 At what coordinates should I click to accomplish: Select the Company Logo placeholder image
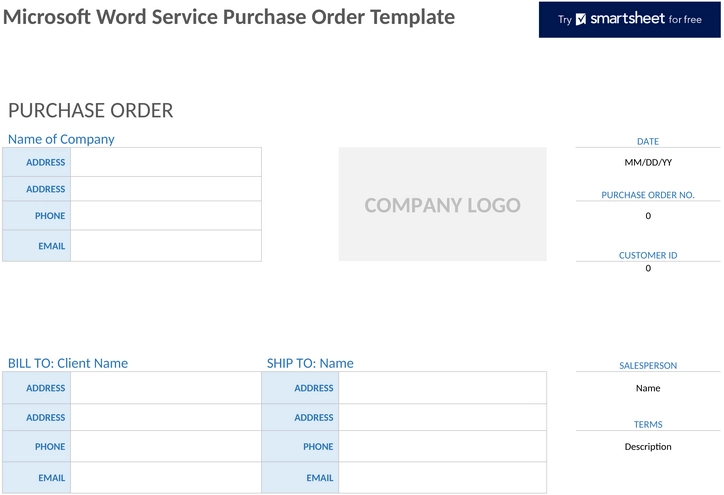coord(442,205)
